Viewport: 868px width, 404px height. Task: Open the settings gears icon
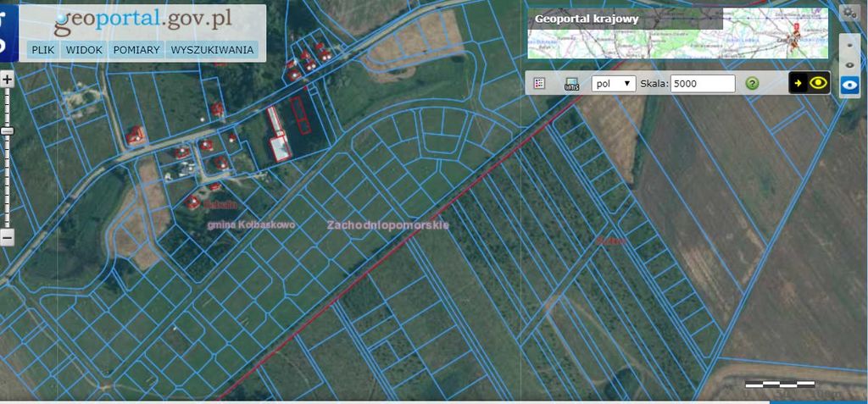point(849,12)
